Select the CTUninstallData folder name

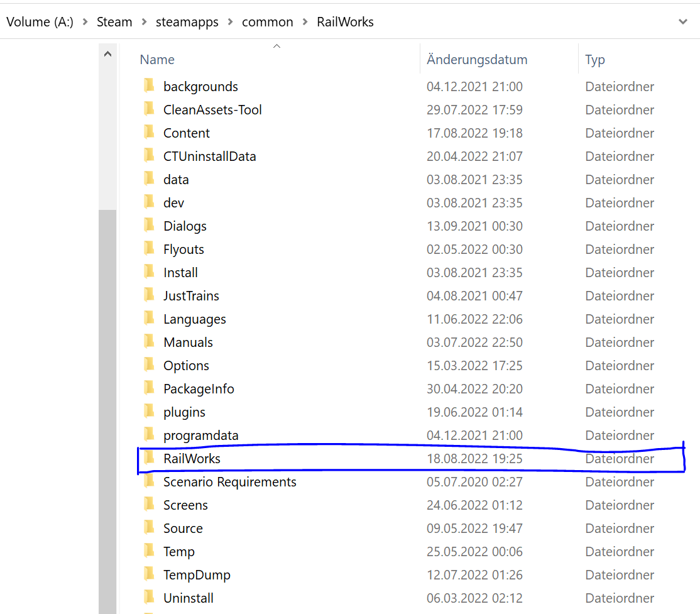209,156
